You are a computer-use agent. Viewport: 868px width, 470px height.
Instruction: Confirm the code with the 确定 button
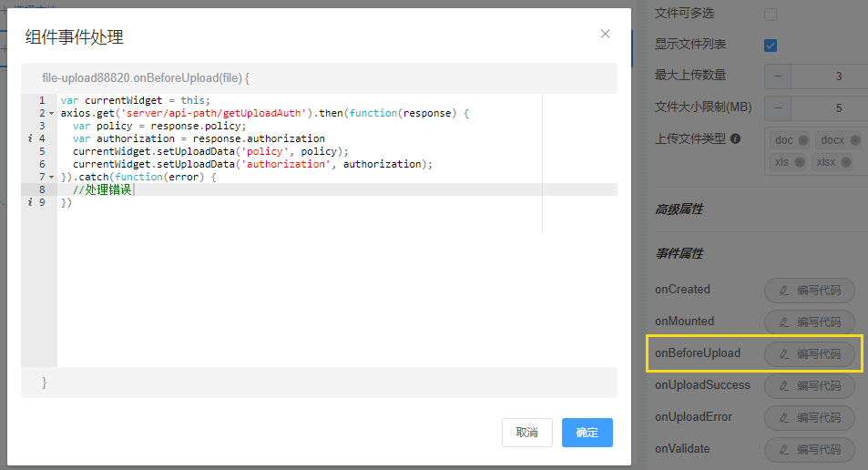(587, 433)
